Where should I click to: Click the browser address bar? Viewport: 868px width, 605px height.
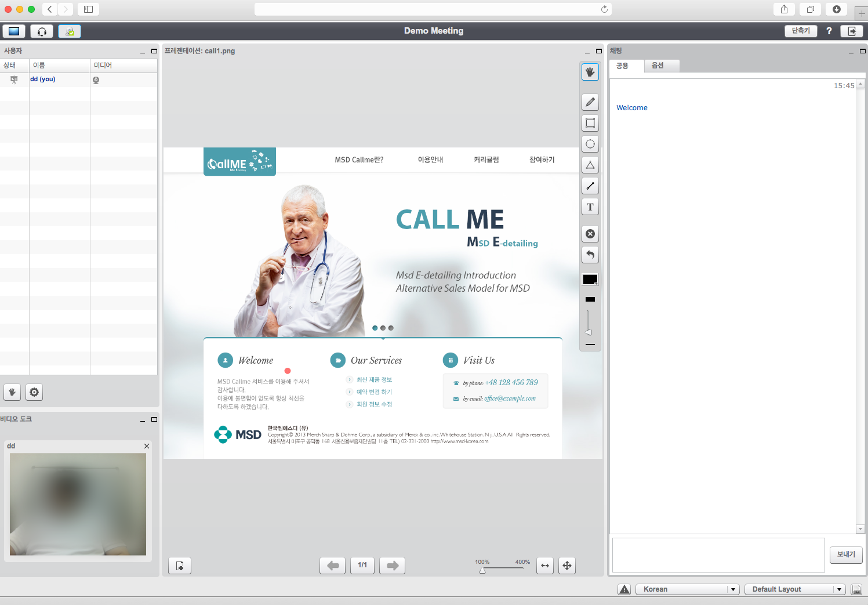coord(433,9)
